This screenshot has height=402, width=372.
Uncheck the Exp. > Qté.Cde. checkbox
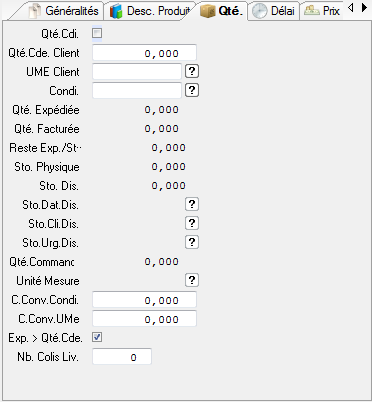(x=97, y=337)
